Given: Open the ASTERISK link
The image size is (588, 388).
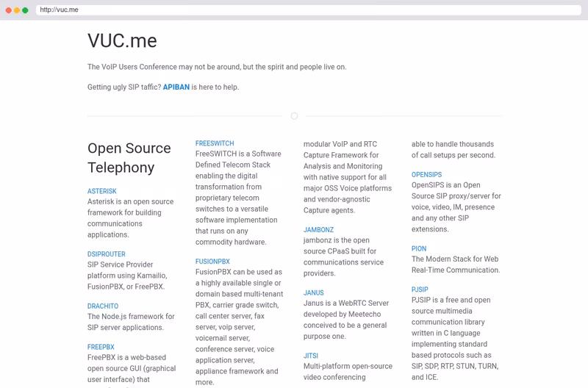Looking at the screenshot, I should 102,191.
